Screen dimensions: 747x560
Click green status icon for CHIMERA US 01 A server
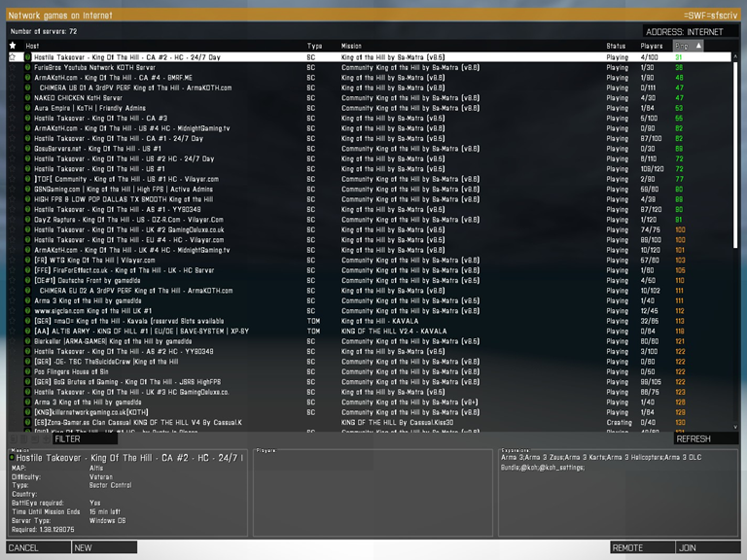pos(27,87)
